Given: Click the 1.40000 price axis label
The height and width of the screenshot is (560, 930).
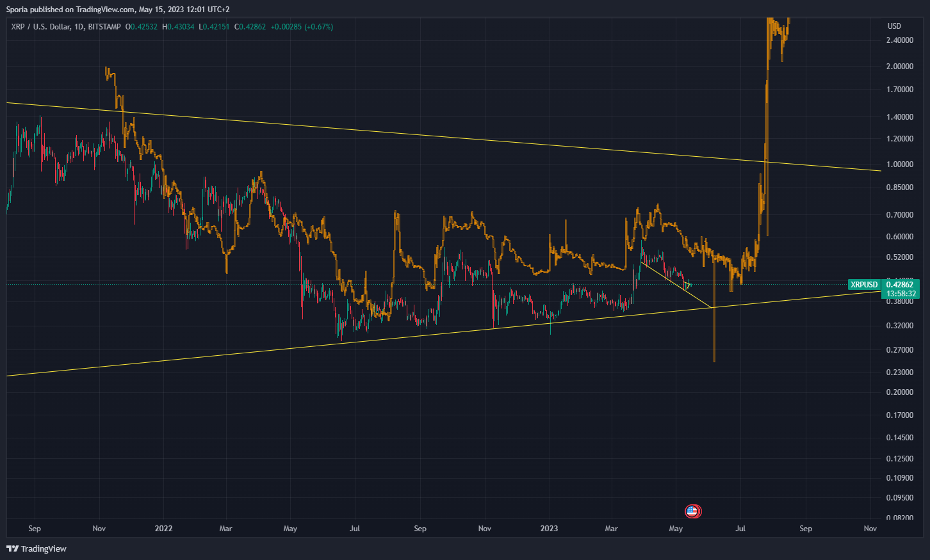Looking at the screenshot, I should [900, 117].
